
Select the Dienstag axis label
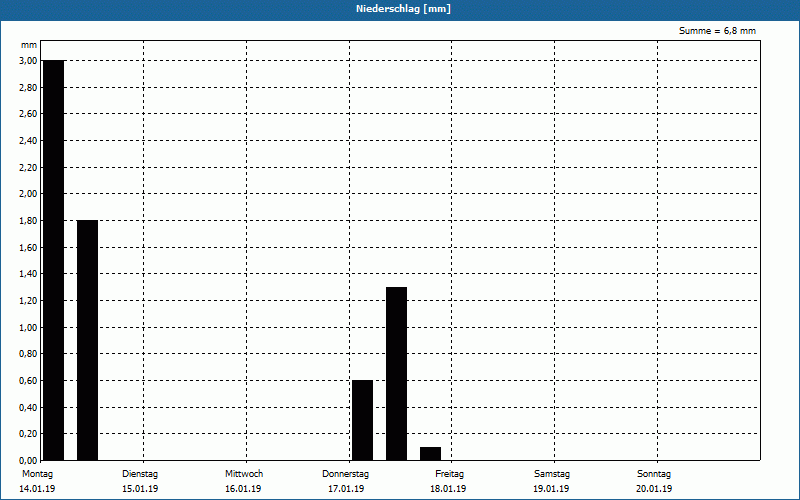pos(140,474)
